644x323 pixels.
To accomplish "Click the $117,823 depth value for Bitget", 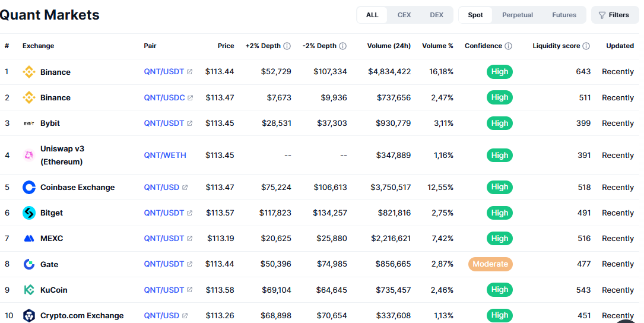I will [x=275, y=213].
